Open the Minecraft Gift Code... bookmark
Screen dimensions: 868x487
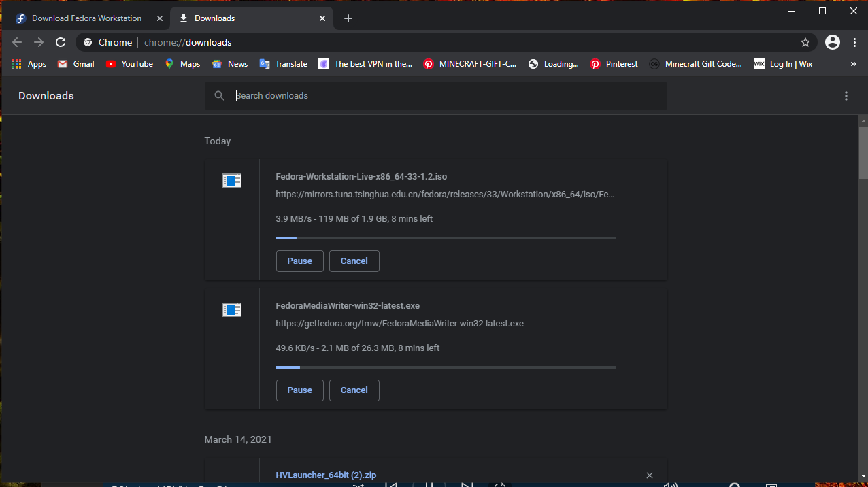(x=696, y=64)
